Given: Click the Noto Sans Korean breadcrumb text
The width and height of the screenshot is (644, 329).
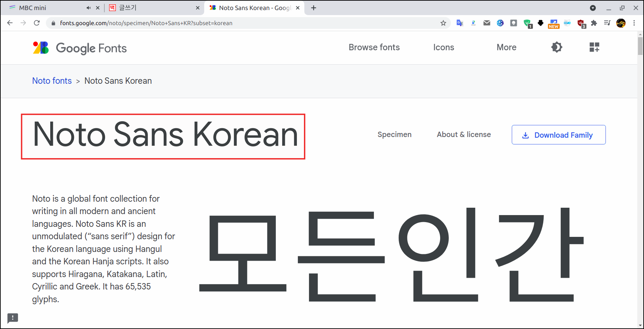Looking at the screenshot, I should click(118, 81).
